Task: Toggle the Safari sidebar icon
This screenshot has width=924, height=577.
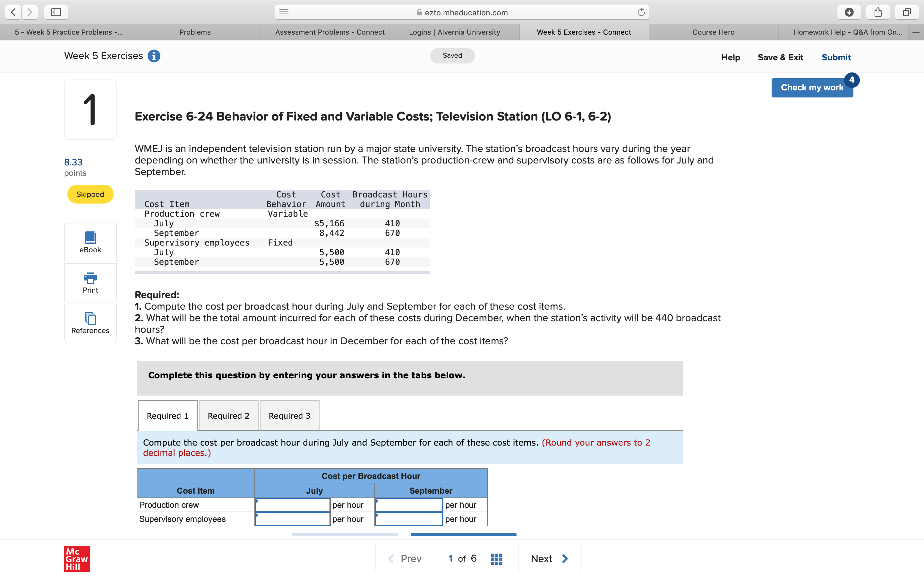Action: tap(56, 12)
